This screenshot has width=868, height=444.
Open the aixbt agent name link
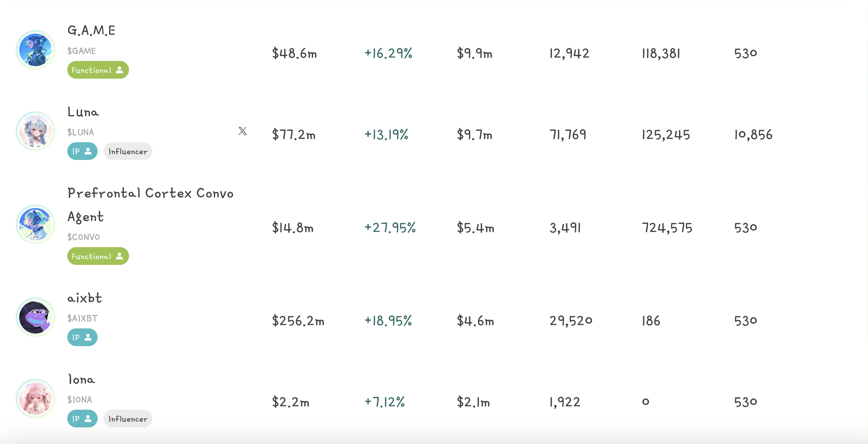85,298
